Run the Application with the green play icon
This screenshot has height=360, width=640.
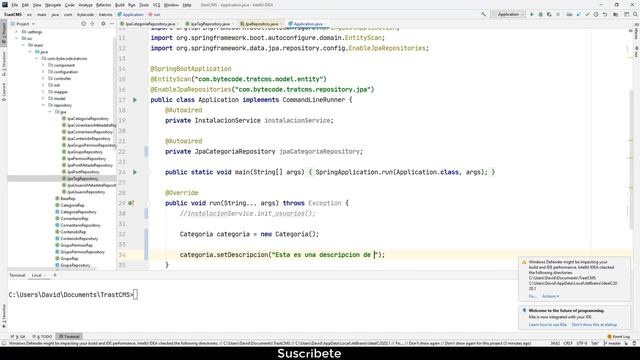532,14
